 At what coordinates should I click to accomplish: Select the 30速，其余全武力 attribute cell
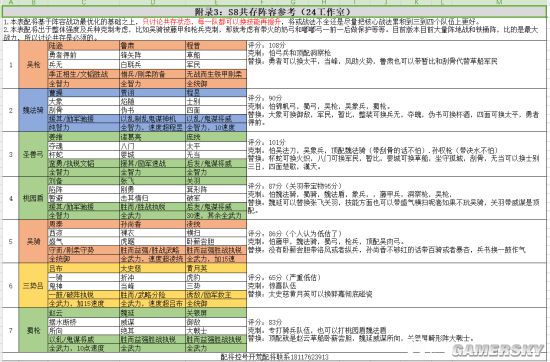point(216,215)
